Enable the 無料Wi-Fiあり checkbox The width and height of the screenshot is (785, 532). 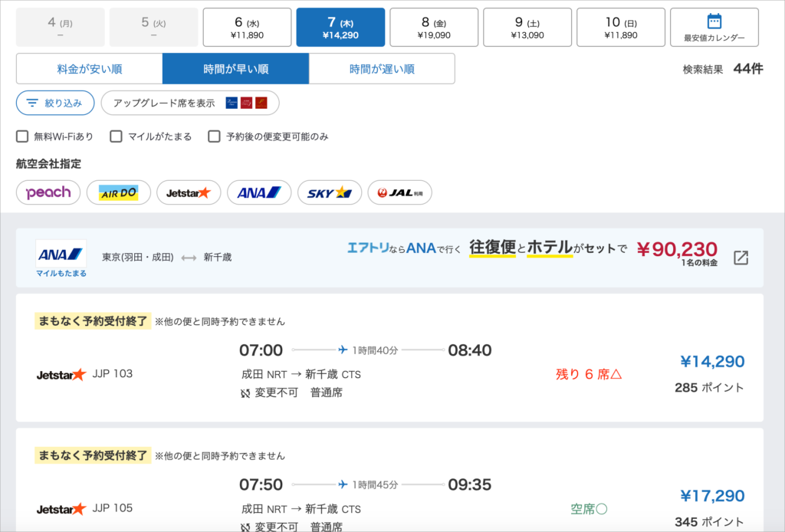pyautogui.click(x=22, y=136)
